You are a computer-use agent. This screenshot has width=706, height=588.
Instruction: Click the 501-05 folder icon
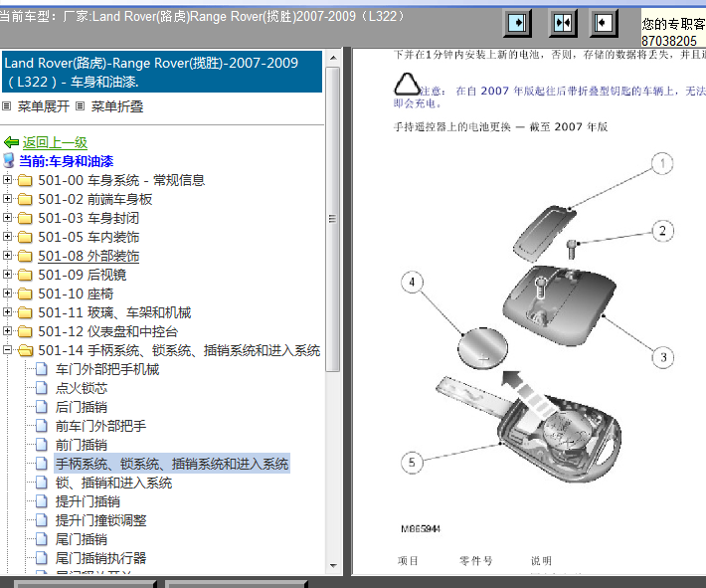(25, 237)
